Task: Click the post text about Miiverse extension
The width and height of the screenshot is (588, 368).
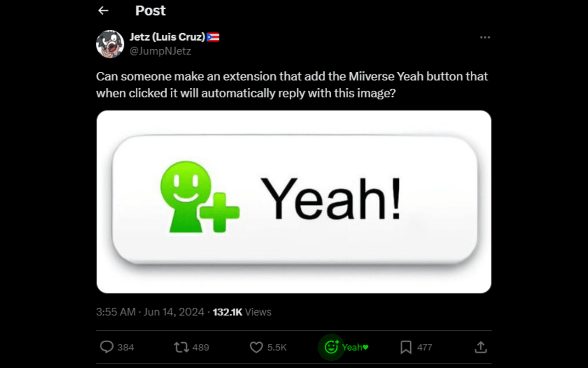Action: [x=292, y=84]
